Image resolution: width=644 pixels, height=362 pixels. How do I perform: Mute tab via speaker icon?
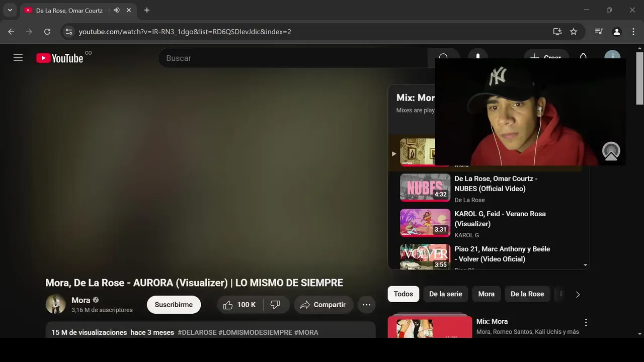coord(117,10)
